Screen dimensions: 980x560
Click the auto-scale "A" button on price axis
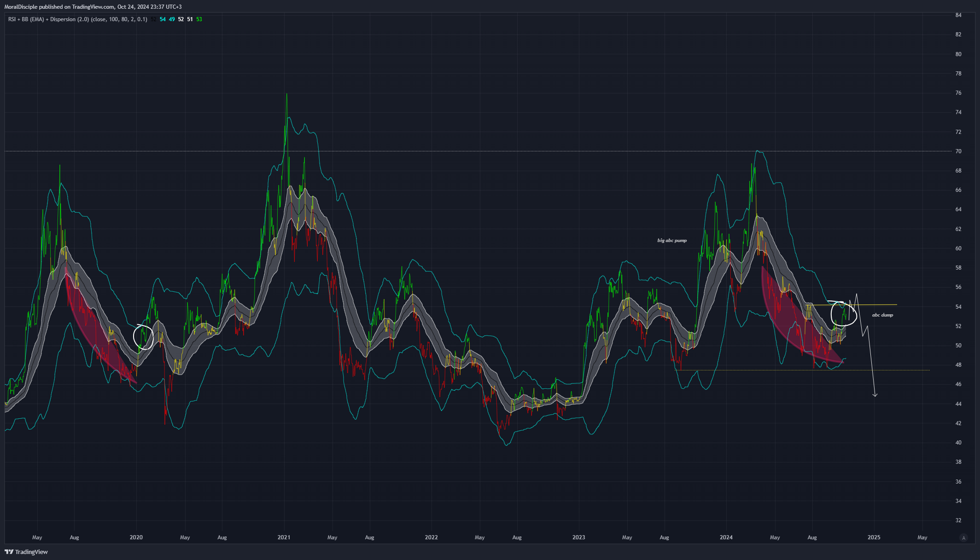963,537
